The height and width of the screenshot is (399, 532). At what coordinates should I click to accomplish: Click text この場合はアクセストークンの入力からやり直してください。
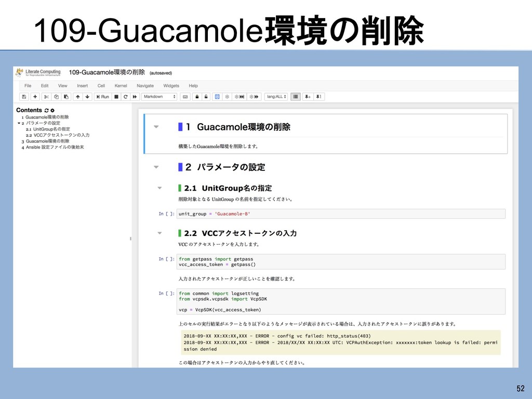tap(242, 363)
